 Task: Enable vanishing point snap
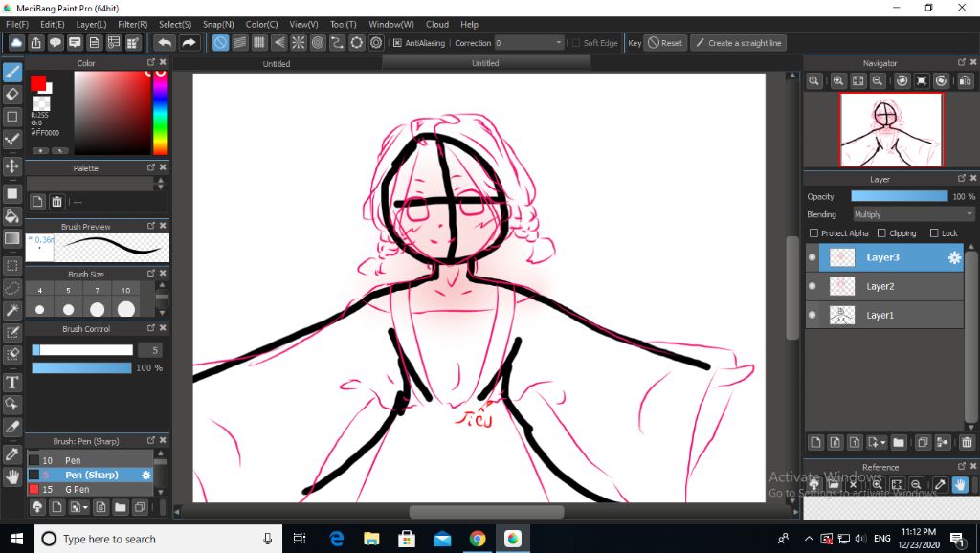[278, 42]
